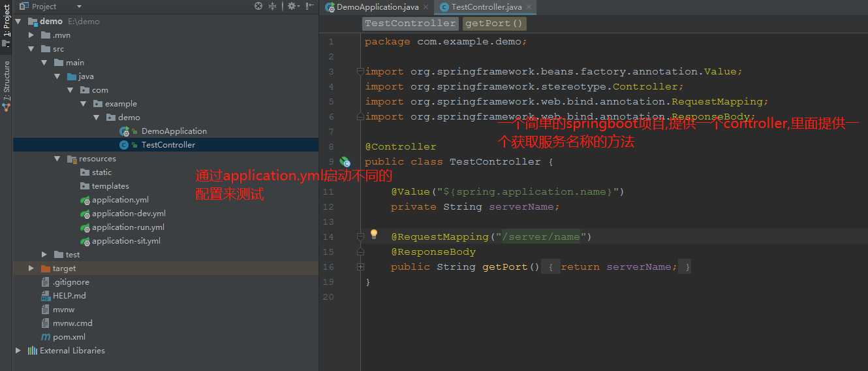Select the mvnw file

tap(64, 309)
